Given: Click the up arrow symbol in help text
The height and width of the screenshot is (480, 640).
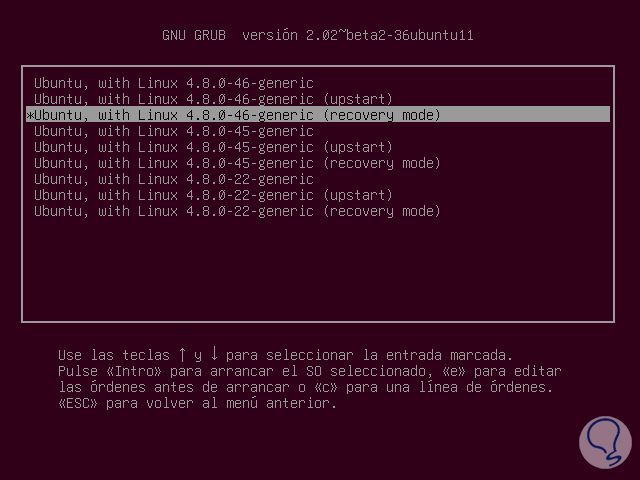Looking at the screenshot, I should (182, 355).
